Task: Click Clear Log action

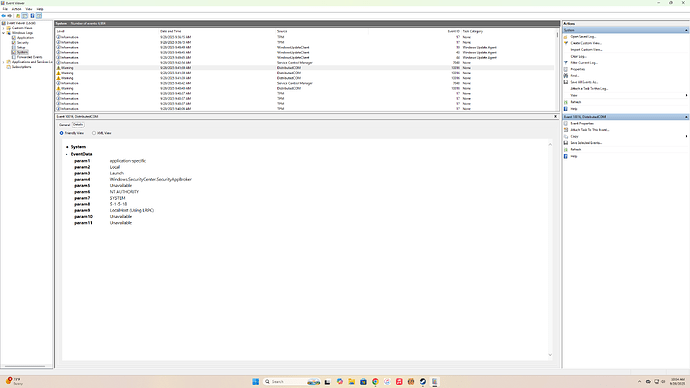Action: coord(578,56)
